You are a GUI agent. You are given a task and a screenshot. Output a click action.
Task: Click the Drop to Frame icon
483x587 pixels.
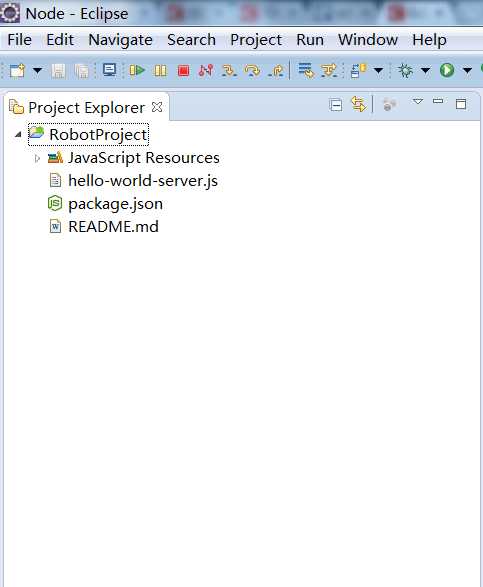[306, 70]
